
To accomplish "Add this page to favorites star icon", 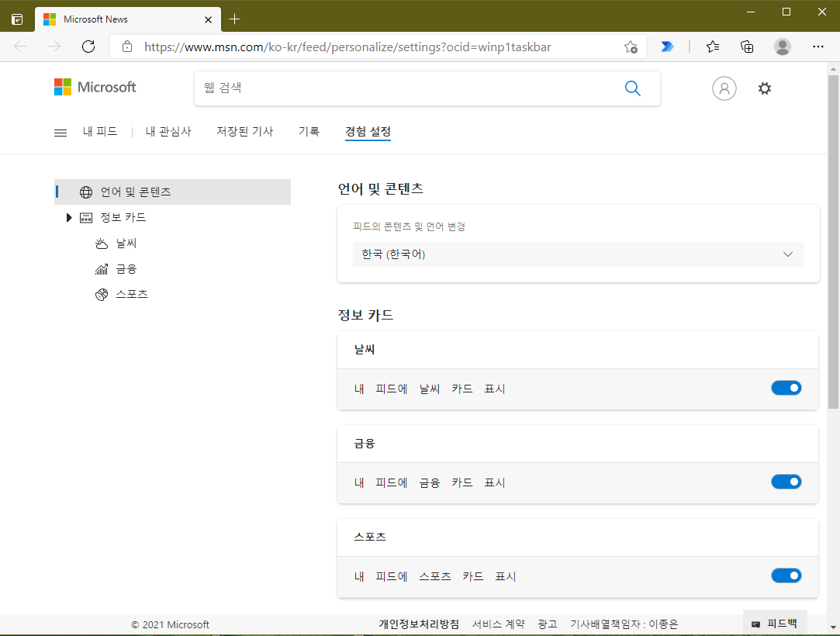I will (631, 47).
